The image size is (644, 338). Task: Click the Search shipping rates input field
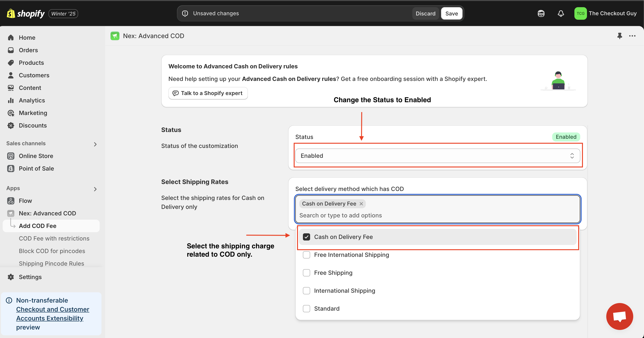438,215
